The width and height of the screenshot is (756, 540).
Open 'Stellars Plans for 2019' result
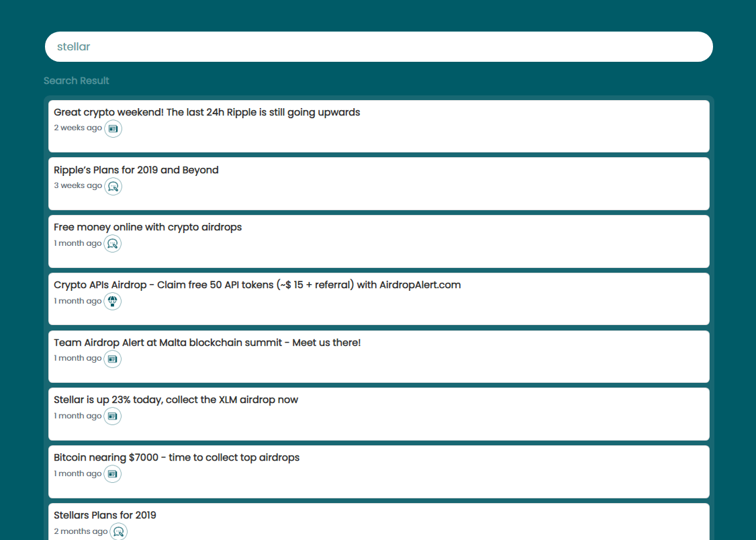pyautogui.click(x=105, y=515)
